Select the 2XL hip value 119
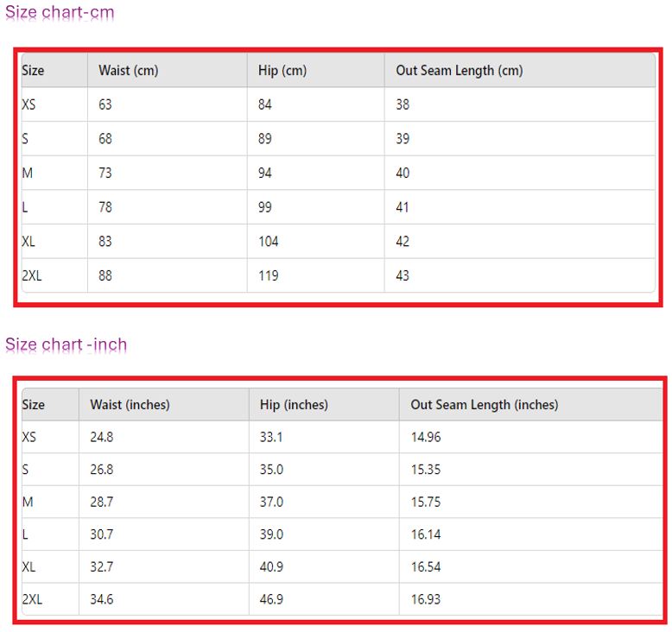Viewport: 672px width, 632px height. (268, 276)
